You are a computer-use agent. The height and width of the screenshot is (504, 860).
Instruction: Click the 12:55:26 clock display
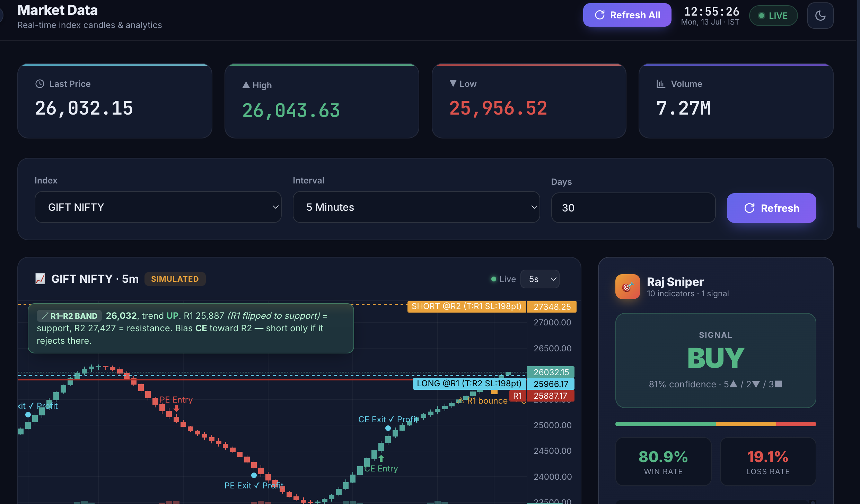point(711,11)
